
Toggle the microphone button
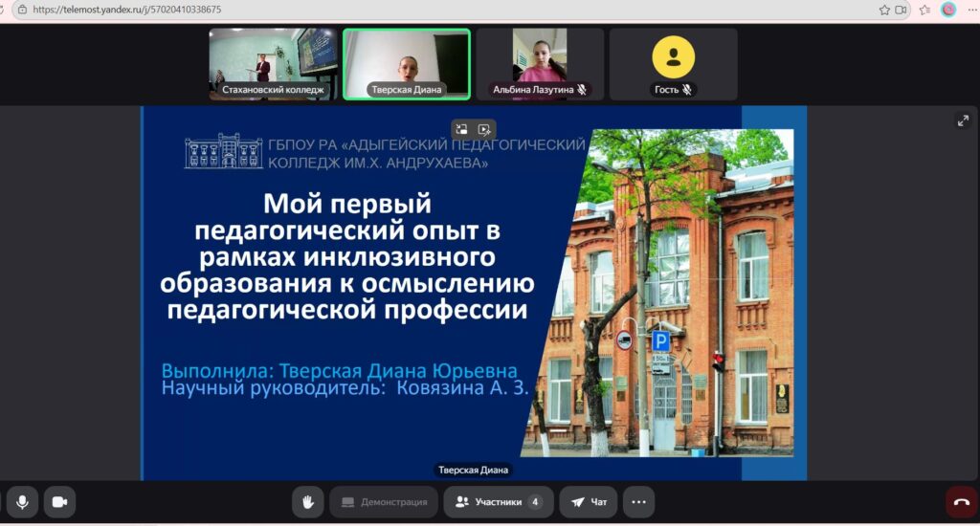tap(21, 501)
